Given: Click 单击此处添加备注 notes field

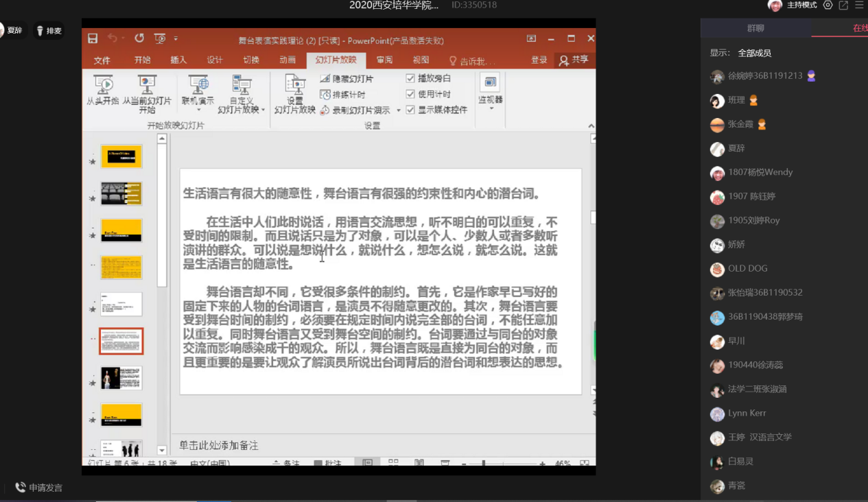Looking at the screenshot, I should point(220,445).
